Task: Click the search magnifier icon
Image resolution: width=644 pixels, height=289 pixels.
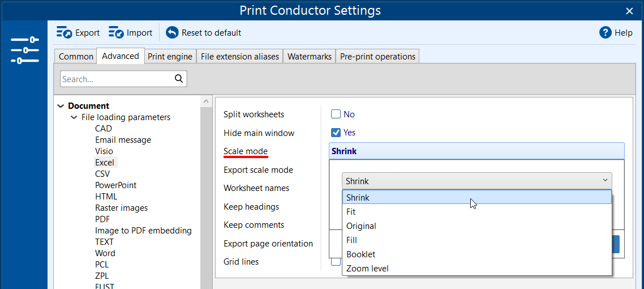Action: point(179,79)
